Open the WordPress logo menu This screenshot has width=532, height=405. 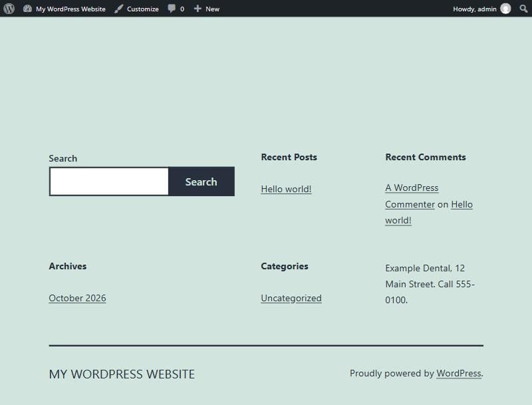[9, 9]
